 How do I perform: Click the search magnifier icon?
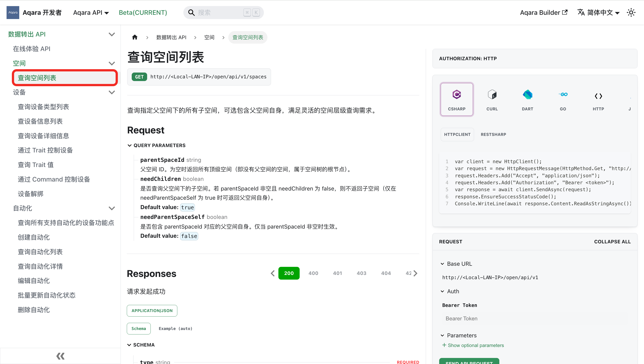pos(191,13)
